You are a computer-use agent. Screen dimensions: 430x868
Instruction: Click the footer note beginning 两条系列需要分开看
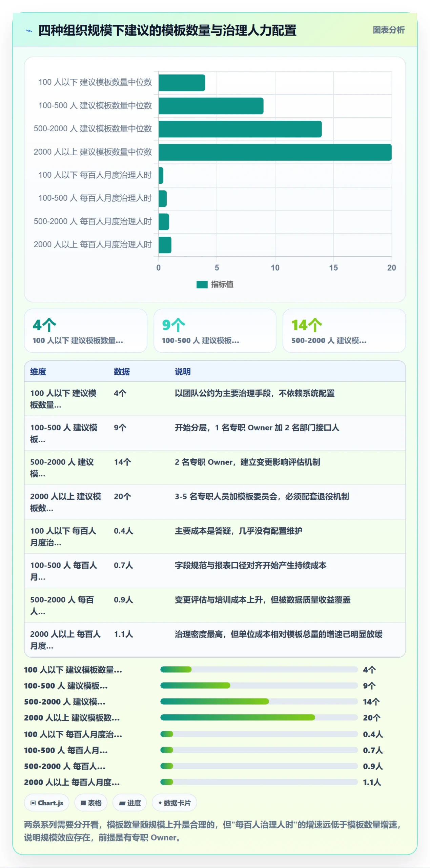[x=213, y=831]
